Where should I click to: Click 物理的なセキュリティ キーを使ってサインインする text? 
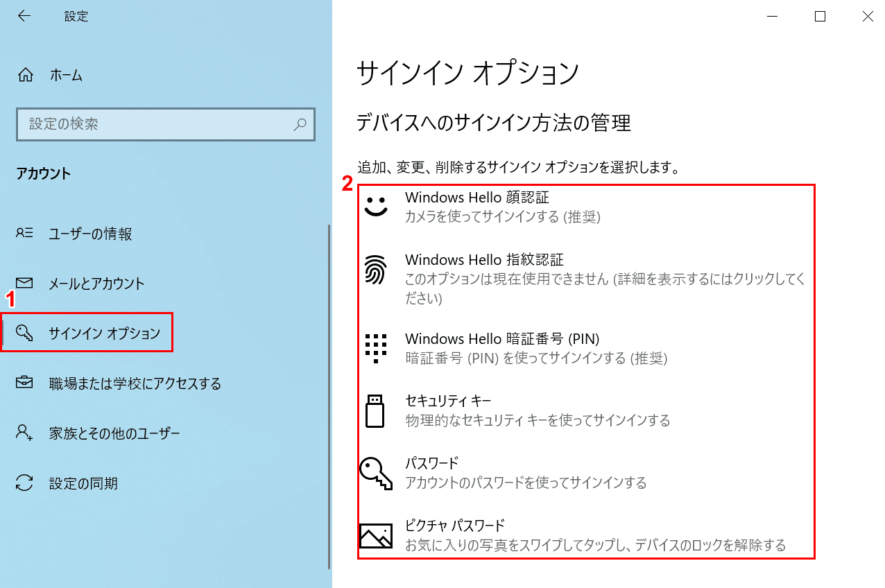click(538, 420)
